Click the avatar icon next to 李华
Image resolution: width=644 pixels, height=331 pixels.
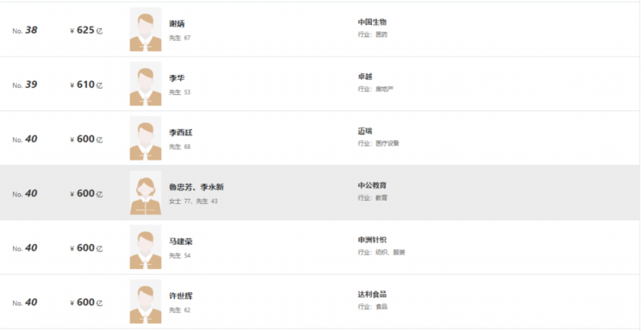point(146,84)
